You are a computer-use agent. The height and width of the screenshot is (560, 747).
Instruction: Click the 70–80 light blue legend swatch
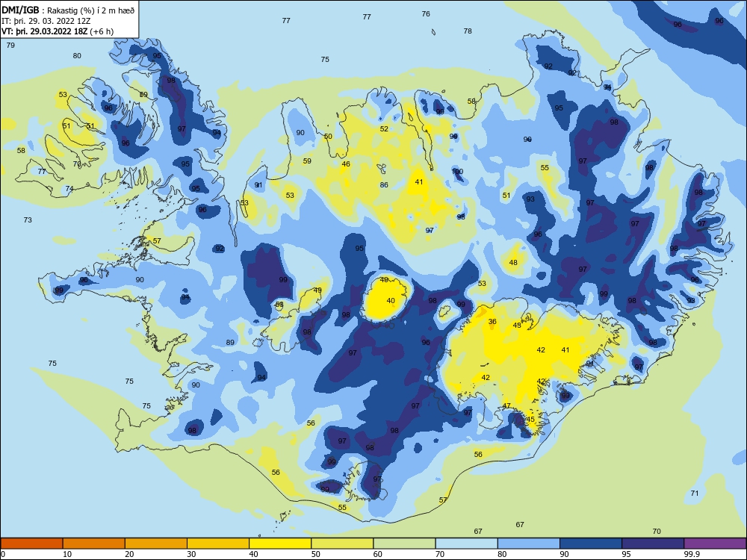click(x=466, y=544)
